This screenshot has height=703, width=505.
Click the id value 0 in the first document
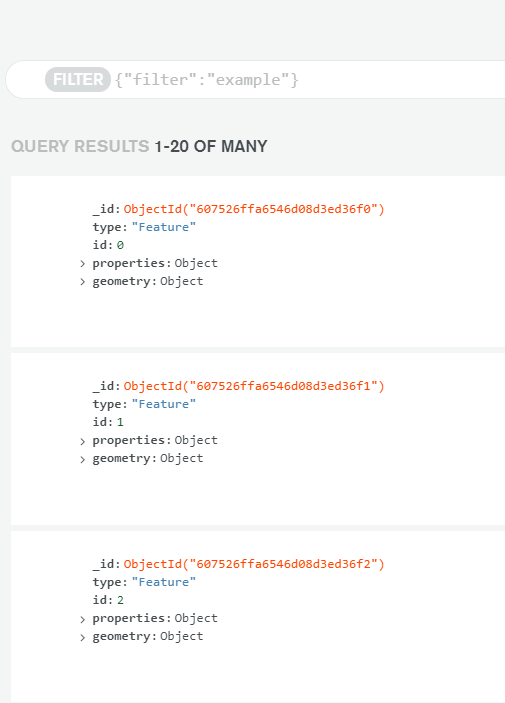click(x=120, y=245)
